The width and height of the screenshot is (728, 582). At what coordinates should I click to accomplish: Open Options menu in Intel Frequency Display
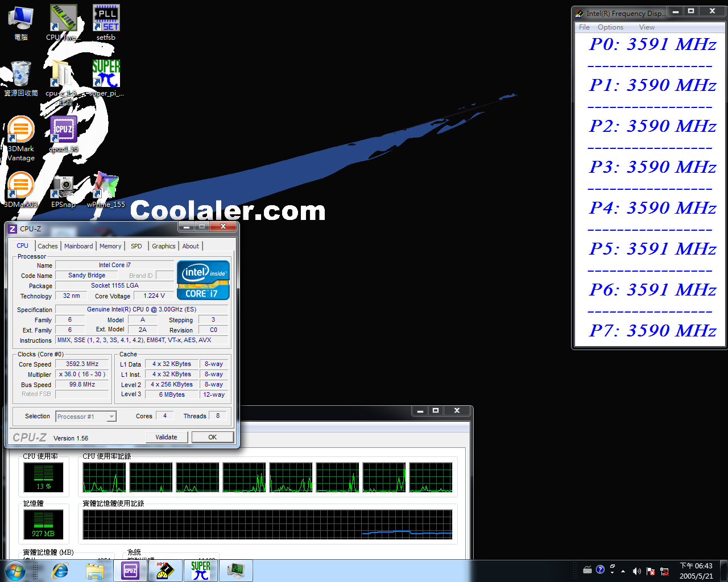pos(610,27)
